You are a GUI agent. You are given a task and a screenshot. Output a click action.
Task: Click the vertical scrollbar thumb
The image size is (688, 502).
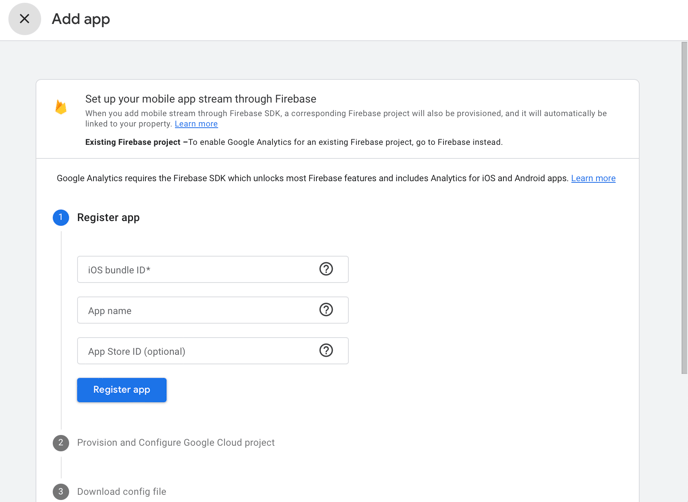click(x=684, y=208)
